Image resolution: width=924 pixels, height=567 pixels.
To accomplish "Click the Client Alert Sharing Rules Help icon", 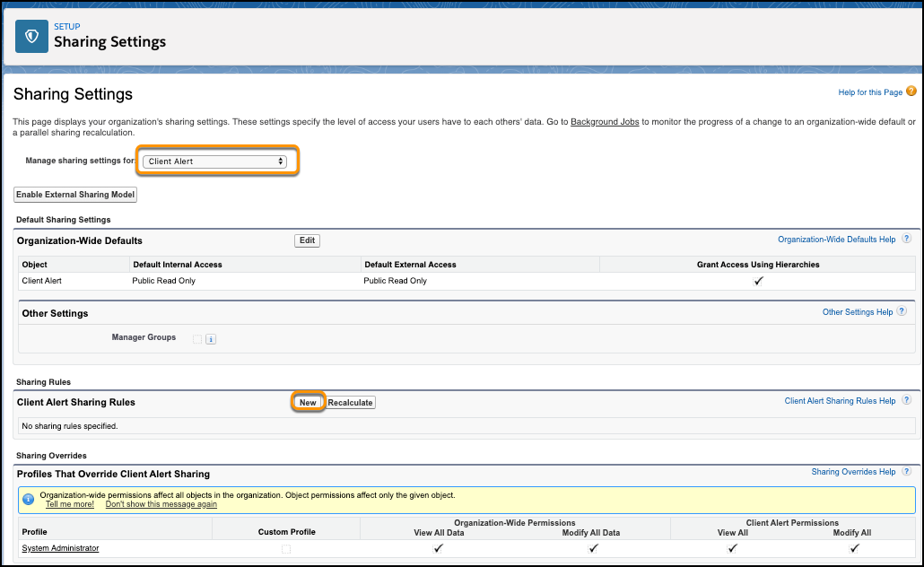I will point(906,401).
